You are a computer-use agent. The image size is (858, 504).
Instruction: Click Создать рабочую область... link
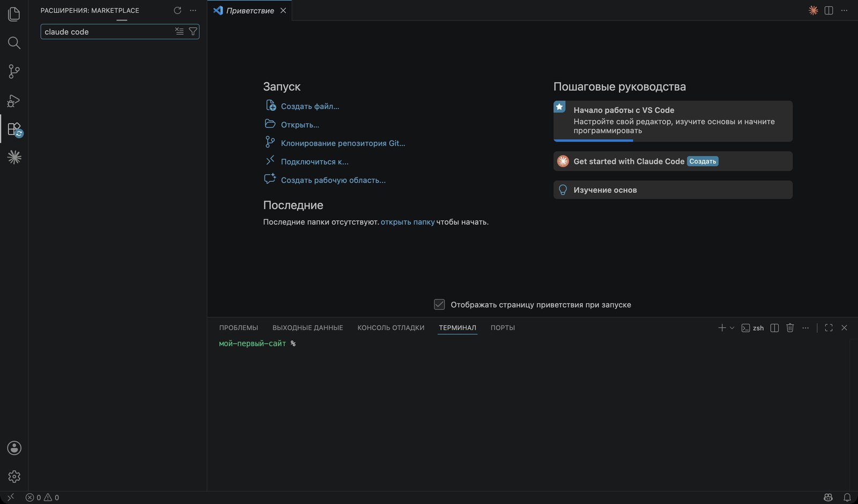coord(333,180)
